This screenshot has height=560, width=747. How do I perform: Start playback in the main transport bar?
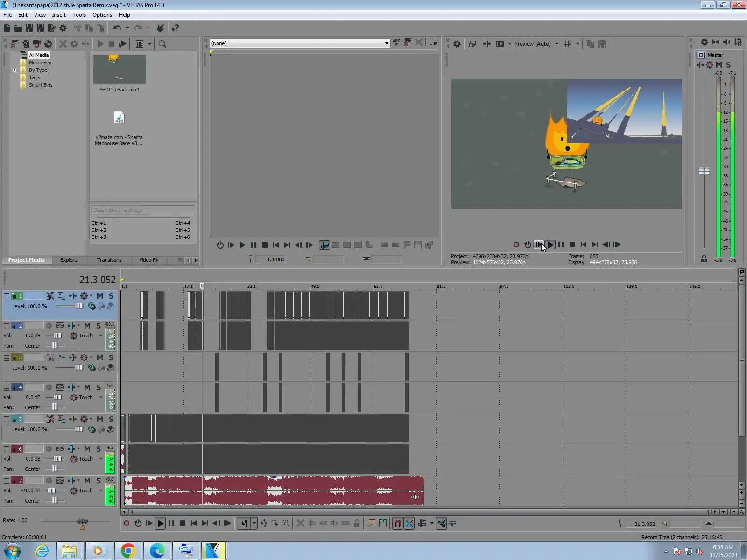point(160,524)
